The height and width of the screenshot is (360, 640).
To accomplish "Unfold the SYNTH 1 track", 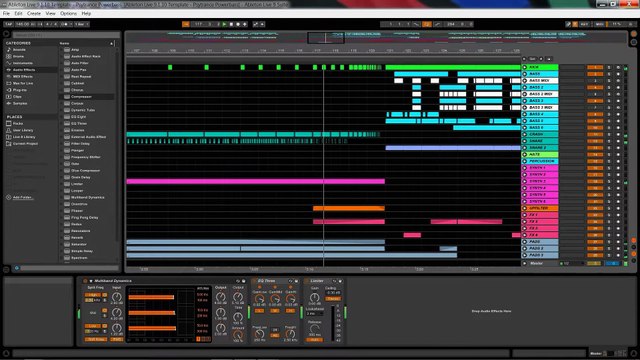I will (524, 168).
